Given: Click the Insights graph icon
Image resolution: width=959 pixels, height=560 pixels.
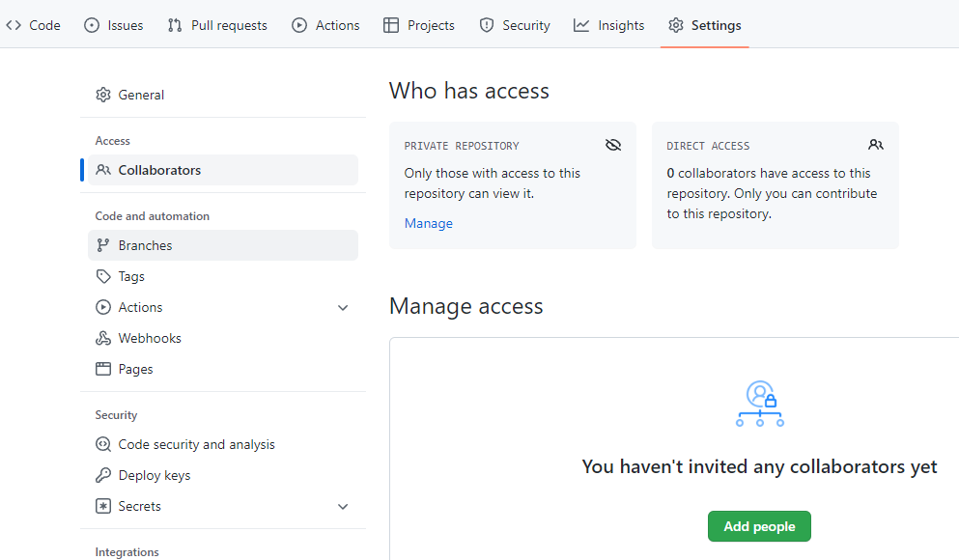Looking at the screenshot, I should tap(581, 25).
